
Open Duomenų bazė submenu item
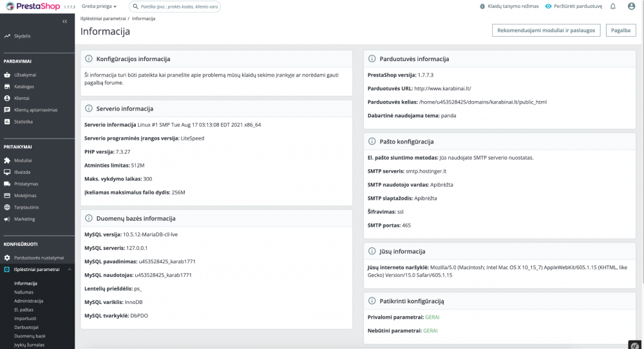tap(30, 336)
